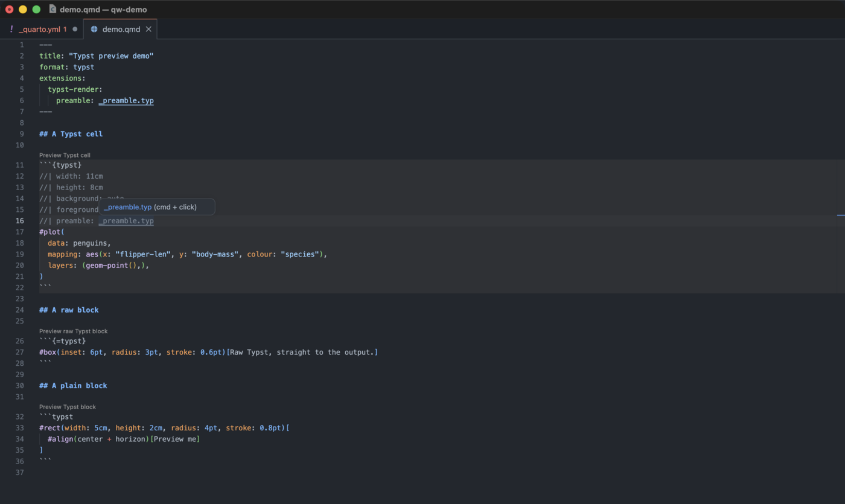845x504 pixels.
Task: Click the "0.8pt" stroke value on line 33
Action: [270, 428]
